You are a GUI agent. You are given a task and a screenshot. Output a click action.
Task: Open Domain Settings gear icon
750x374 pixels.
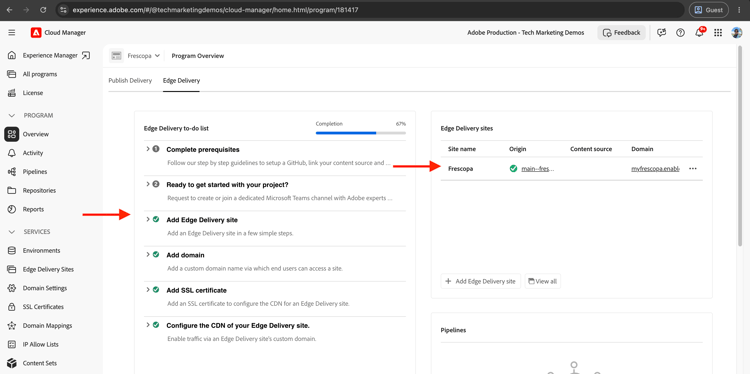tap(12, 288)
